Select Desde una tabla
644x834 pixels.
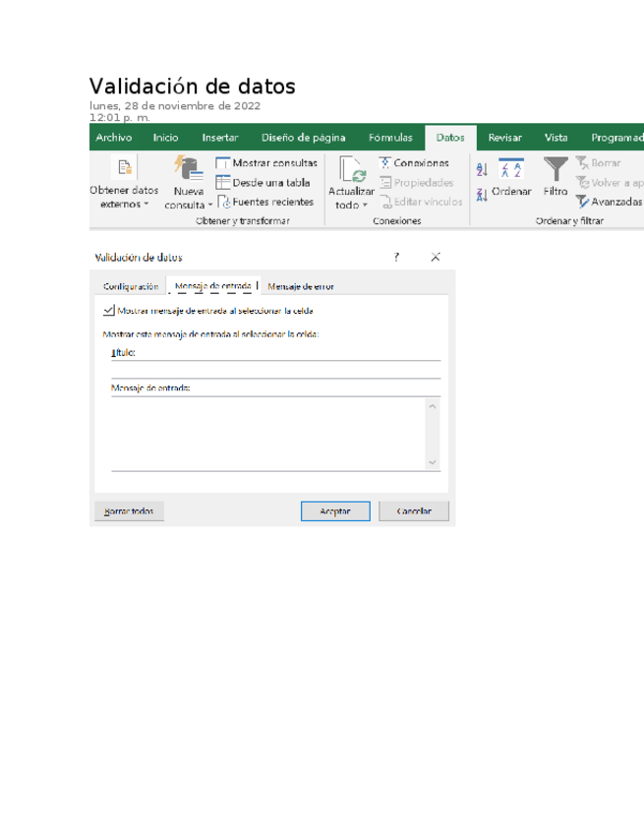tap(263, 182)
